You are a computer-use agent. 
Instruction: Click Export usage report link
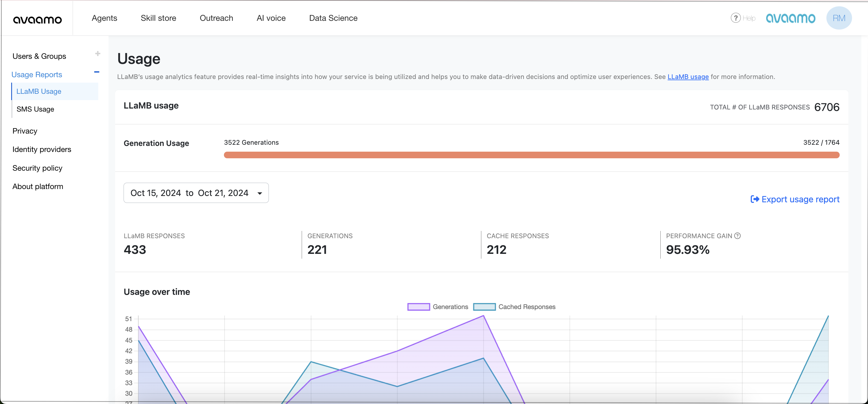click(x=800, y=200)
